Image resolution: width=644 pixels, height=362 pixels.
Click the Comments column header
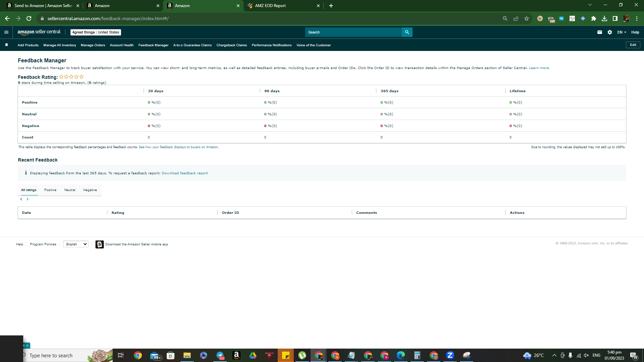click(367, 213)
